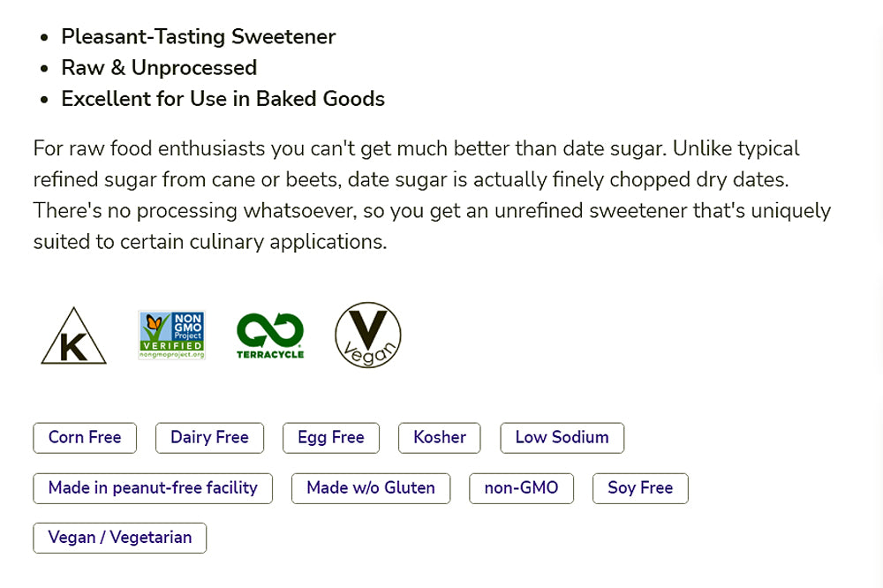Choose the Kosher tag
This screenshot has width=883, height=588.
pos(440,438)
